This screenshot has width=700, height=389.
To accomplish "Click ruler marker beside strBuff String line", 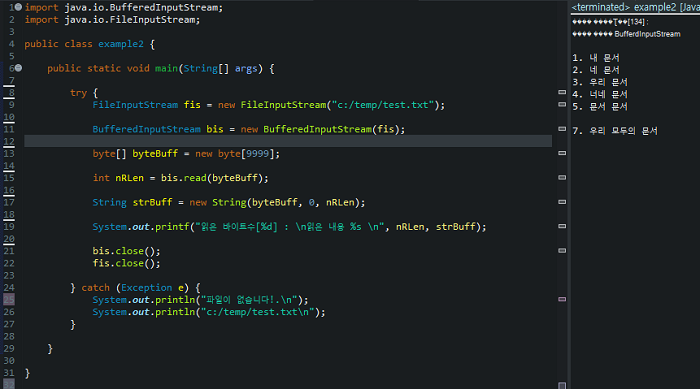I will 562,202.
